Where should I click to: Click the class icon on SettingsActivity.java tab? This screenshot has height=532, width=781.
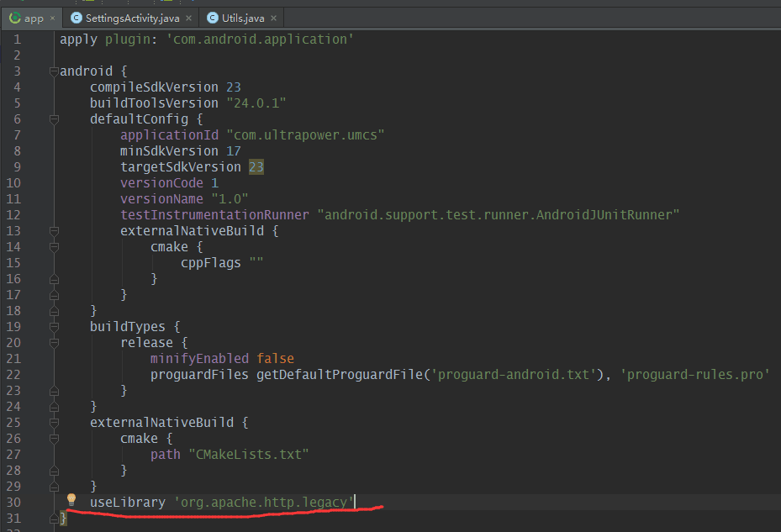click(76, 16)
